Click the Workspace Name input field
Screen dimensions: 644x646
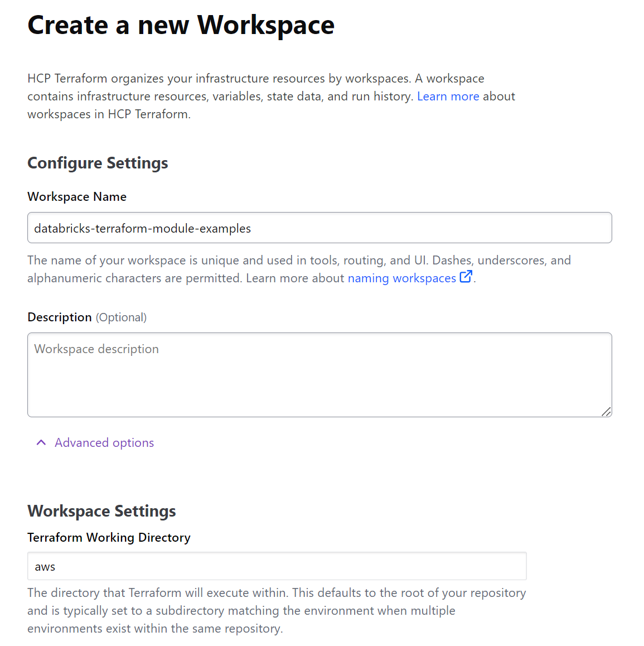point(319,228)
